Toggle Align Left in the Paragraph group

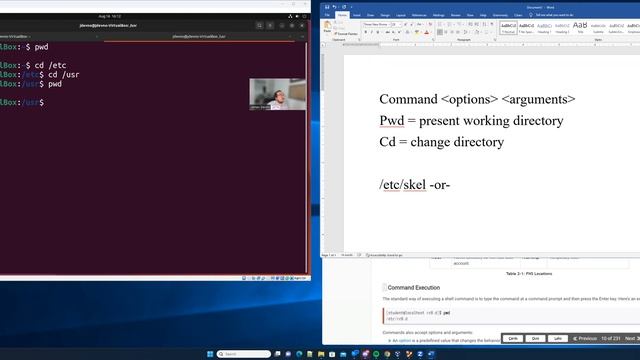point(440,32)
